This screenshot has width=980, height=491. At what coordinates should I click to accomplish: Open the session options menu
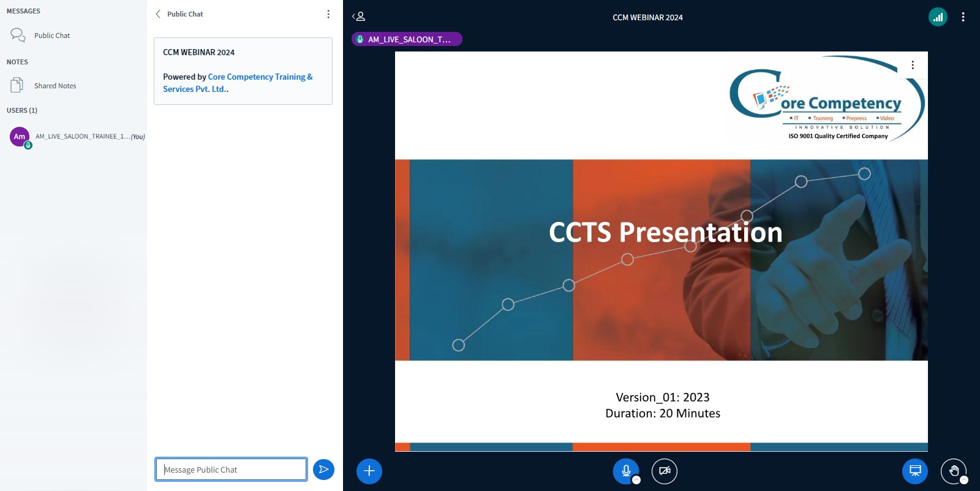coord(963,17)
